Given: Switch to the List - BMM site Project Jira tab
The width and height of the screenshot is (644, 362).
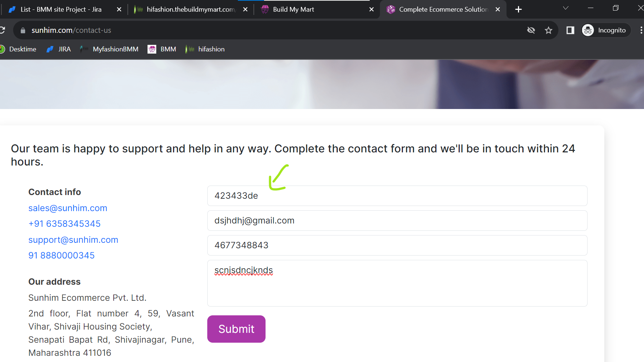Looking at the screenshot, I should tap(61, 9).
